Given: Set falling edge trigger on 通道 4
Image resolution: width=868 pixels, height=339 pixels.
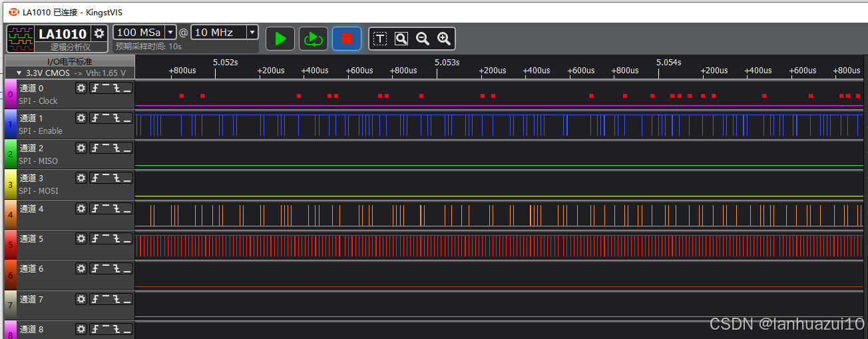Looking at the screenshot, I should (x=116, y=208).
